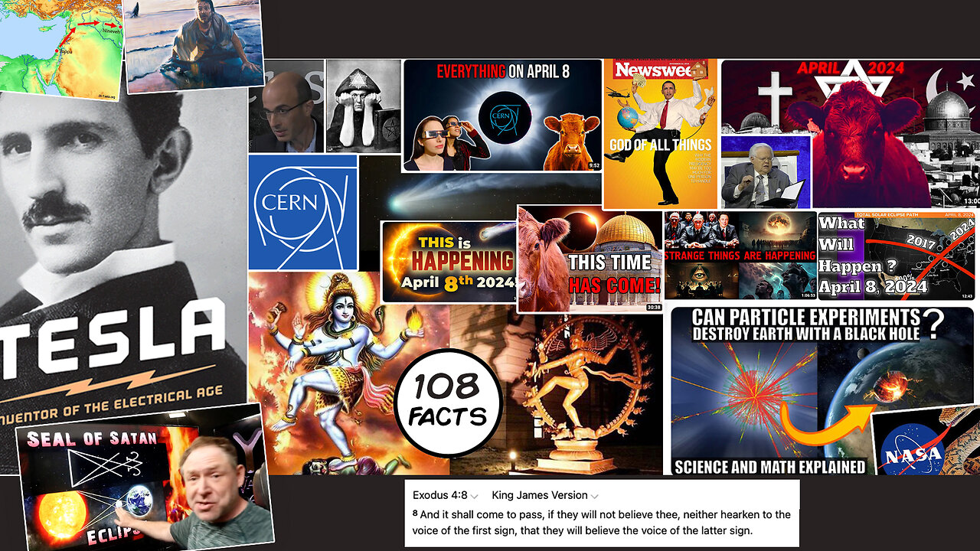Open the Exodus 4:8 verse dropdown
Screen dimensions: 980x551
(x=446, y=495)
